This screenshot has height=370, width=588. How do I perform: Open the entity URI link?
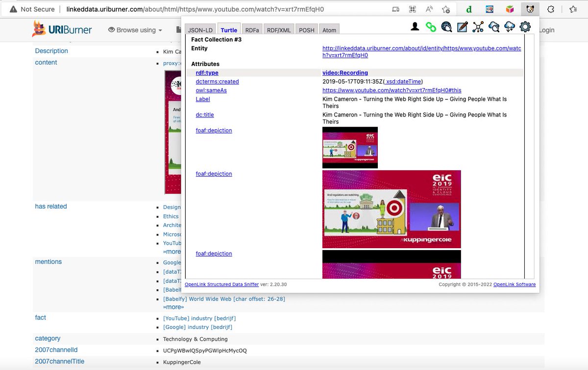pos(421,52)
